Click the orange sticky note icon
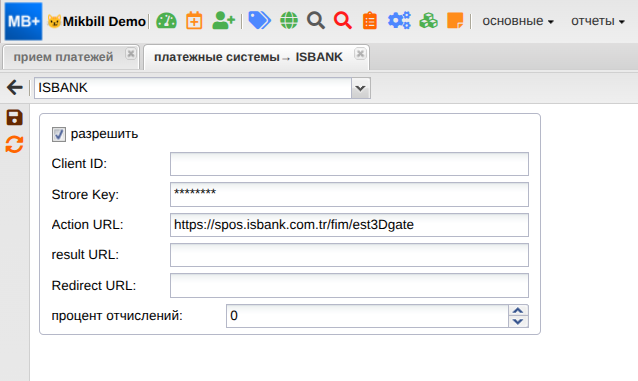638x381 pixels. click(x=455, y=20)
